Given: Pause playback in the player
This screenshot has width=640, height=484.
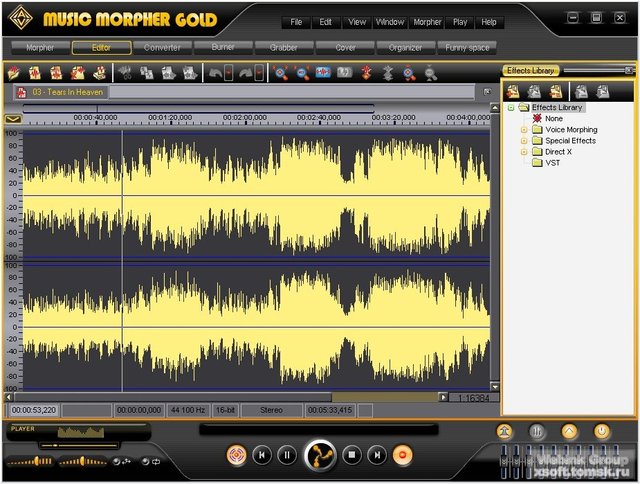Looking at the screenshot, I should pos(287,455).
